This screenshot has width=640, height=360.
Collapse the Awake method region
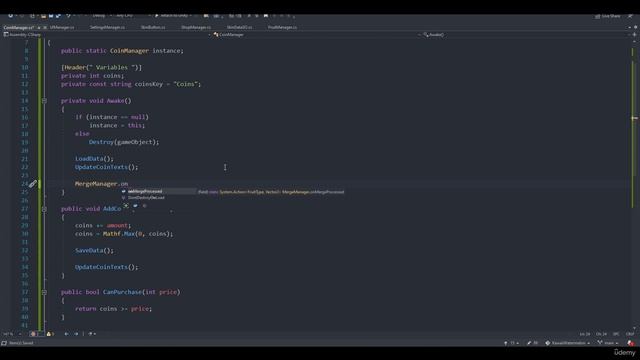click(44, 101)
